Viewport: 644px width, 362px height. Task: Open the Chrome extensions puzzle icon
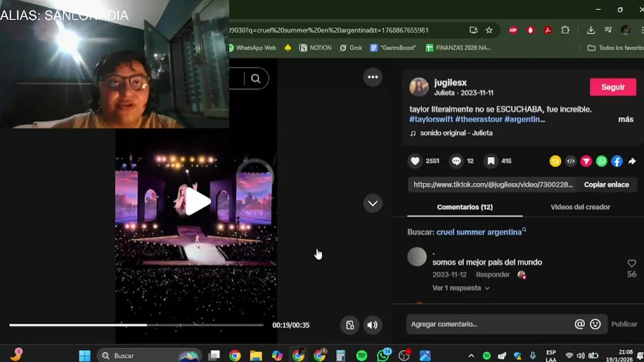click(565, 30)
